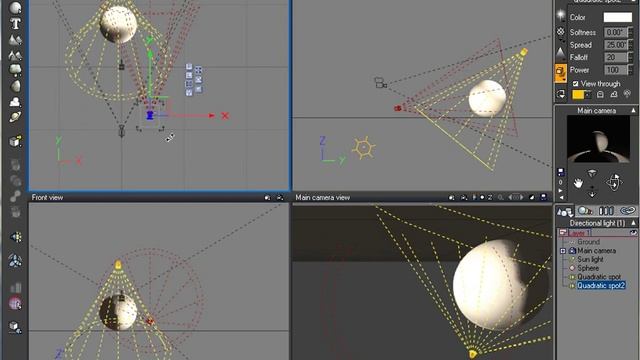Click the Spread value field
The image size is (640, 360).
point(615,45)
